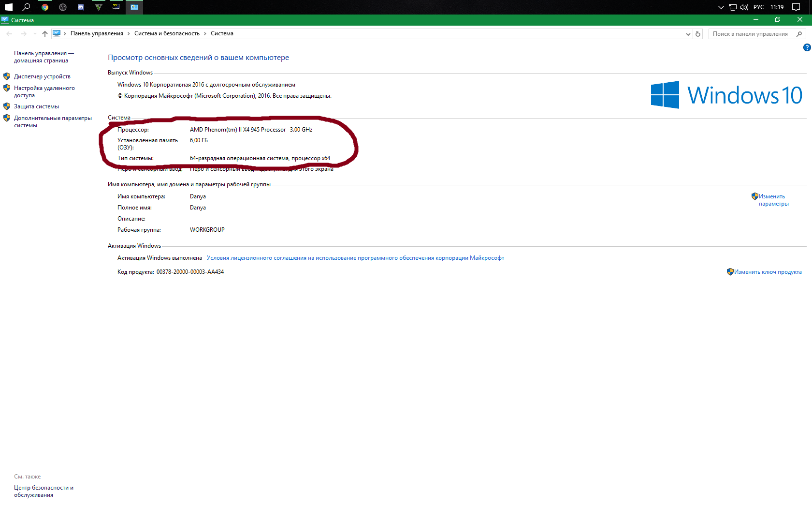This screenshot has height=508, width=812.
Task: Click computer icon in address bar
Action: 57,33
